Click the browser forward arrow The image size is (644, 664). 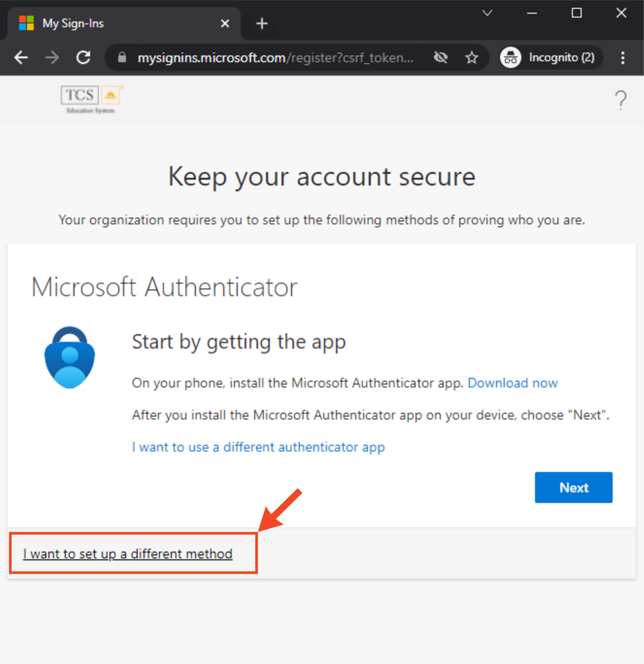pyautogui.click(x=52, y=58)
